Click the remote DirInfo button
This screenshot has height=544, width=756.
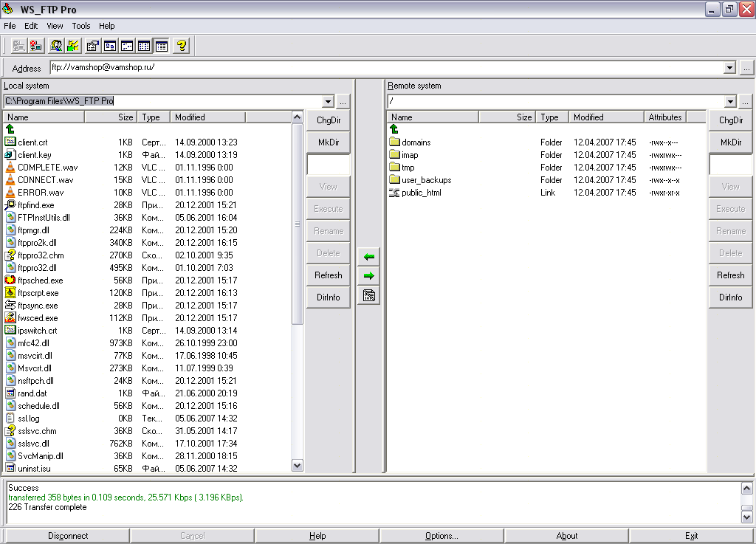[x=730, y=297]
